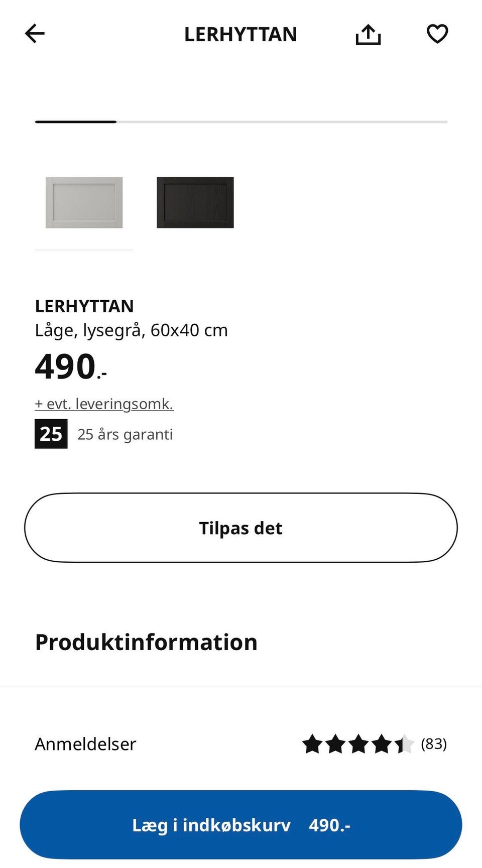The height and width of the screenshot is (868, 482).
Task: Open the '+ evt. leveringsomk.' link
Action: pyautogui.click(x=104, y=404)
